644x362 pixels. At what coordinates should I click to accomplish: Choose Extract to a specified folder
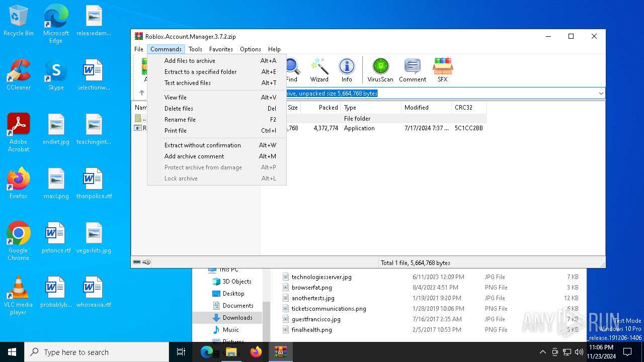tap(217, 72)
